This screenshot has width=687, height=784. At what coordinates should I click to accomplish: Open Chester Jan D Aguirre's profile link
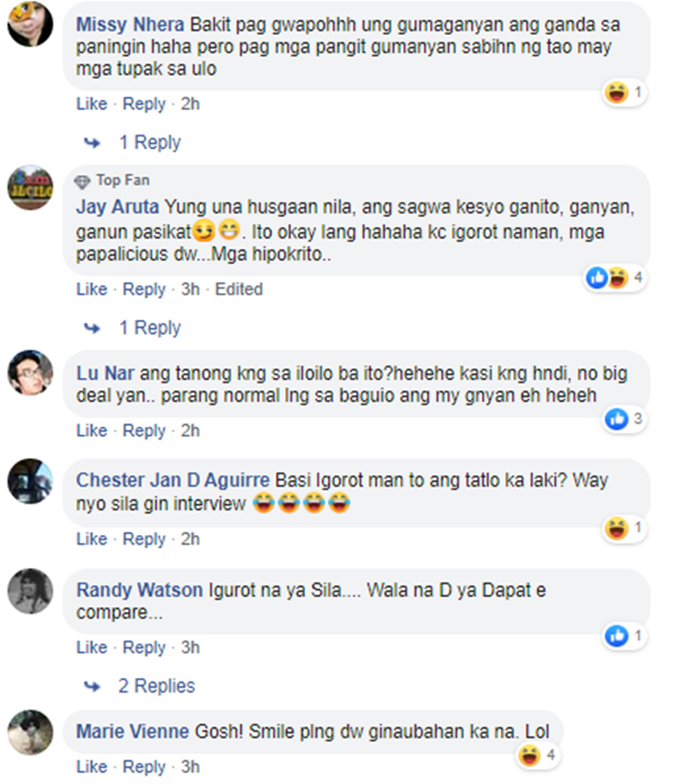tap(172, 480)
